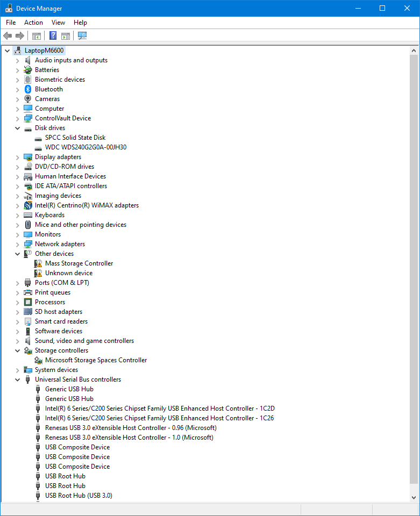This screenshot has width=420, height=516.
Task: Expand the Display adapters category
Action: pos(17,157)
